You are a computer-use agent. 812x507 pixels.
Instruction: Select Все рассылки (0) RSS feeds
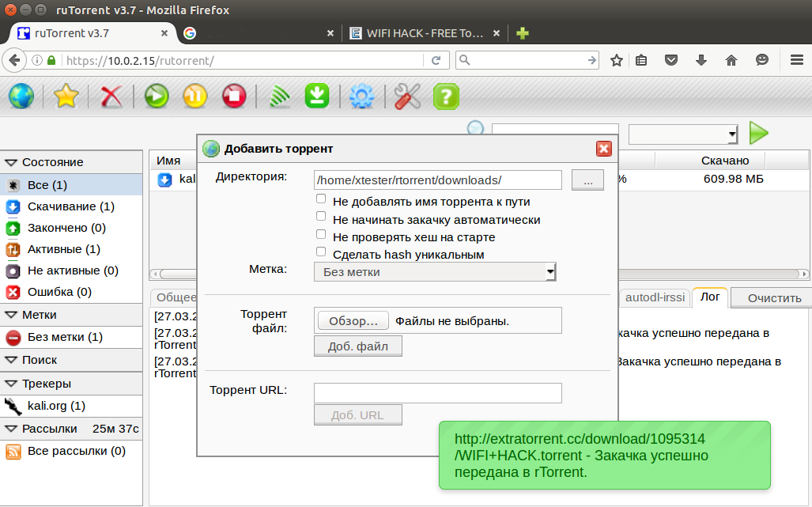(x=71, y=451)
